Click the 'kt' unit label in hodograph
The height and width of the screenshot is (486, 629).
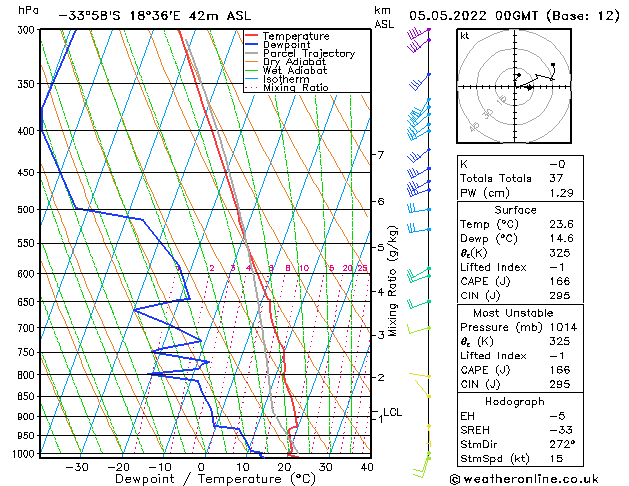point(465,36)
